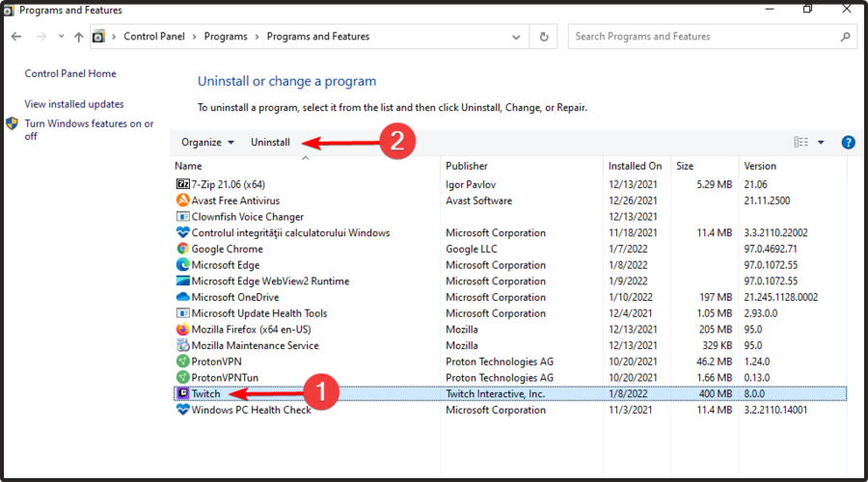Navigate to Programs breadcrumb
This screenshot has width=868, height=482.
coord(226,37)
